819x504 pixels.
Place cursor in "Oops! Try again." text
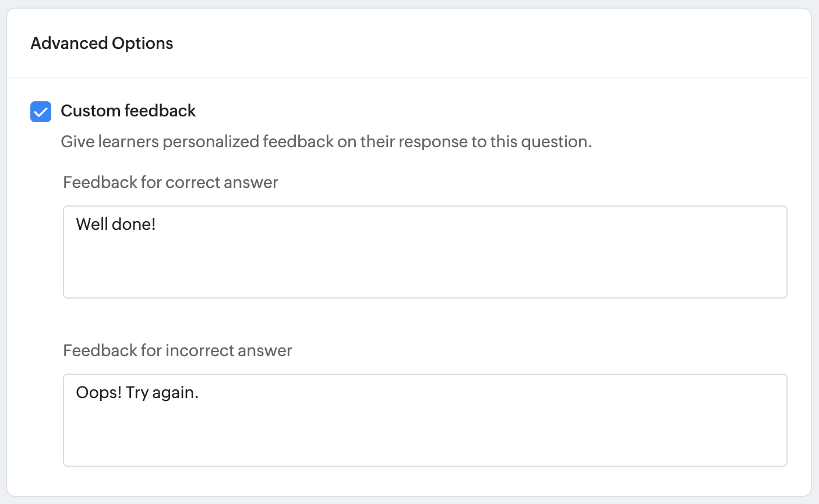(x=137, y=393)
